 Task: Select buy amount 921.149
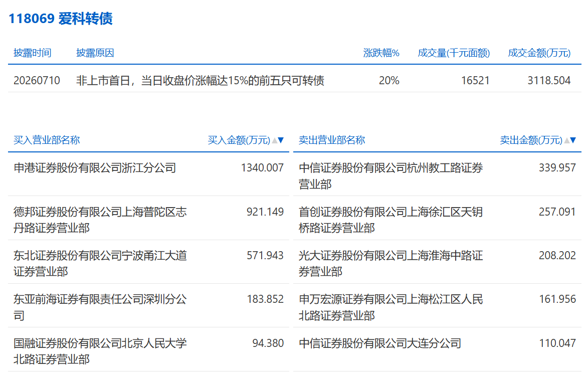point(265,212)
